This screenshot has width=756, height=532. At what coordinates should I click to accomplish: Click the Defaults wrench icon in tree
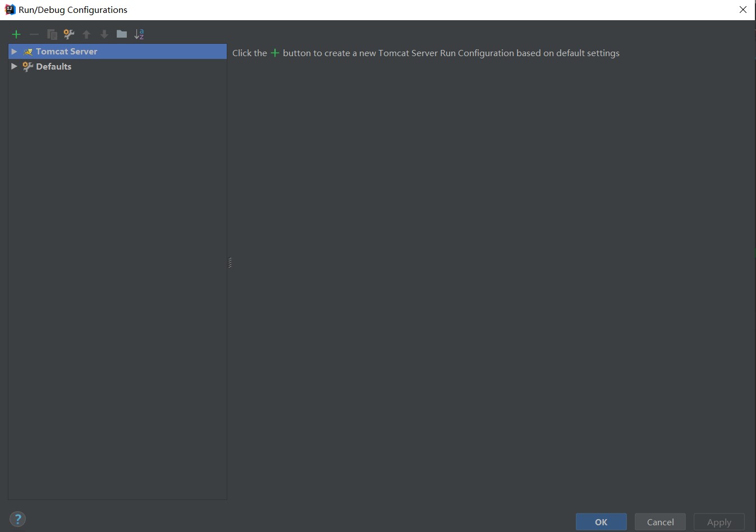click(x=28, y=66)
